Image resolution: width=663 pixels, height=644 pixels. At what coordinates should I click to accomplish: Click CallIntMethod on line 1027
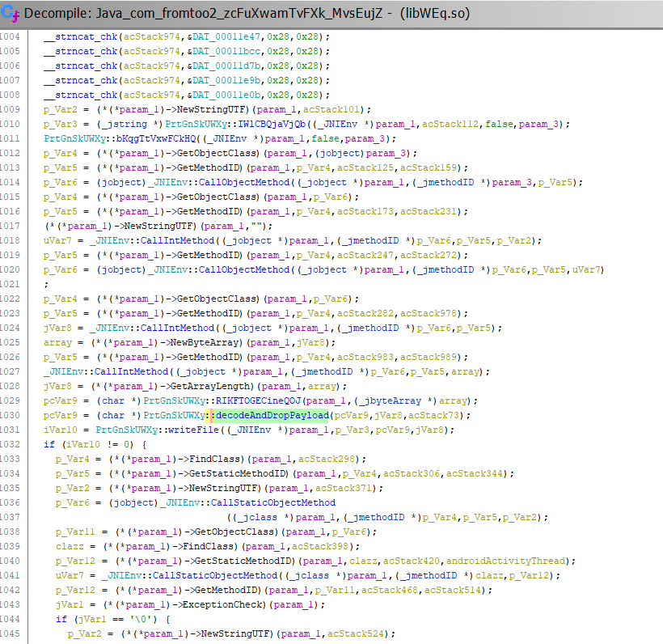(131, 371)
